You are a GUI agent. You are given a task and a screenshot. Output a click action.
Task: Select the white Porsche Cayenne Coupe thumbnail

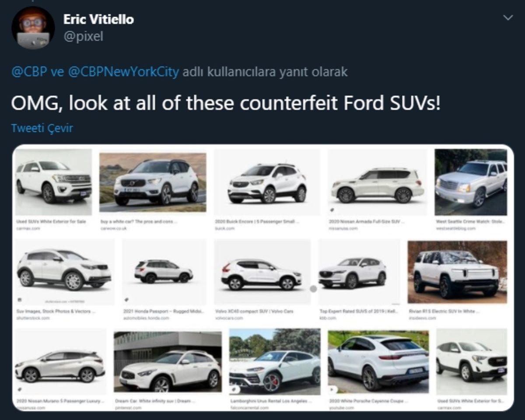378,361
